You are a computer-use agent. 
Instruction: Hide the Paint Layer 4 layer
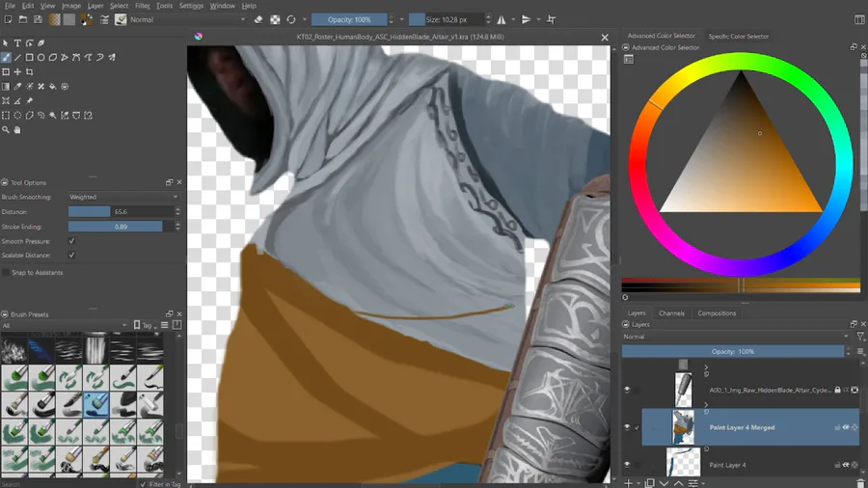point(627,465)
